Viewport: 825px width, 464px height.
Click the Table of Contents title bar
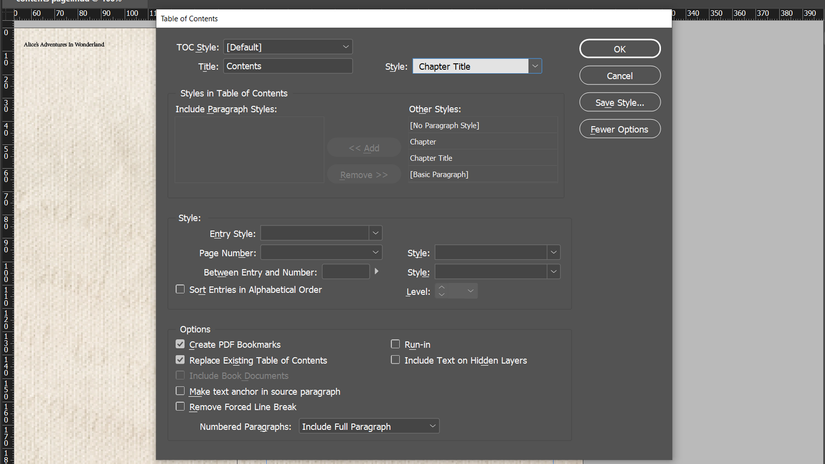pos(414,18)
